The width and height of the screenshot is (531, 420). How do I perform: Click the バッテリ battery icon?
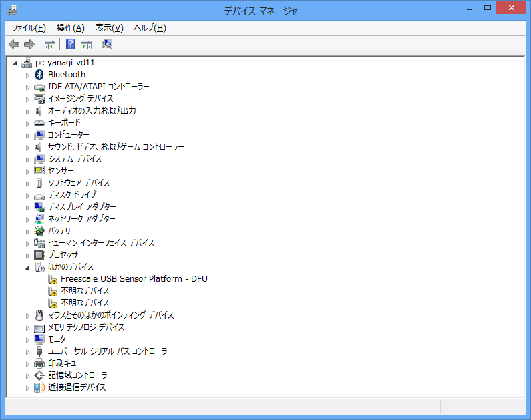[x=39, y=231]
